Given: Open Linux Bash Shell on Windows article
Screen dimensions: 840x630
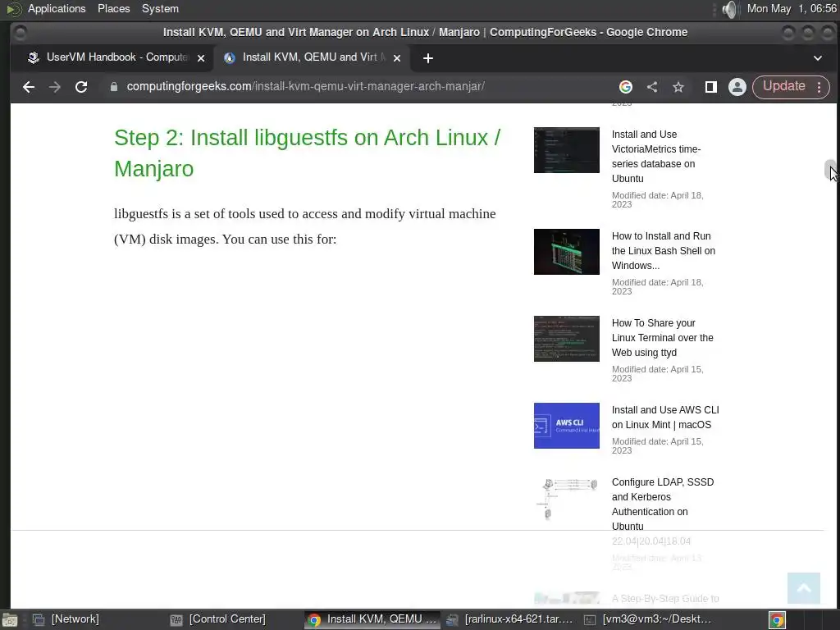Looking at the screenshot, I should pyautogui.click(x=663, y=251).
